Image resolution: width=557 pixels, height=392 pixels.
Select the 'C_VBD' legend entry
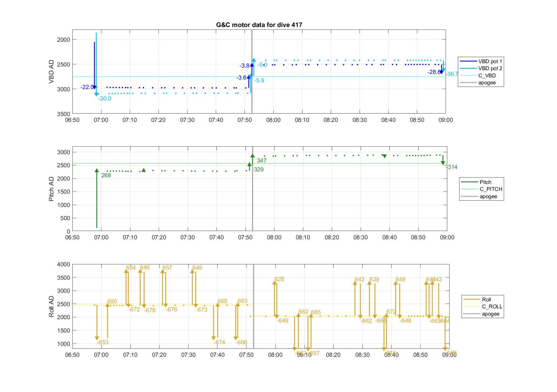pyautogui.click(x=478, y=76)
